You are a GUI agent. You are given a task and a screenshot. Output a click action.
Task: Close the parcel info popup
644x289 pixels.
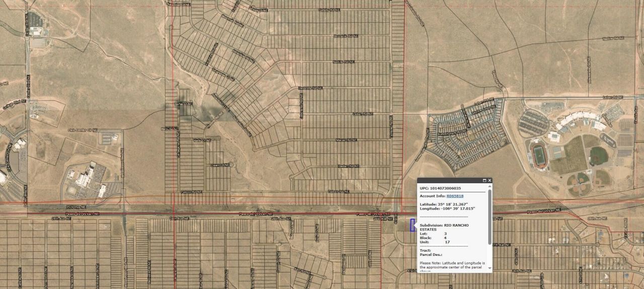[x=490, y=180]
